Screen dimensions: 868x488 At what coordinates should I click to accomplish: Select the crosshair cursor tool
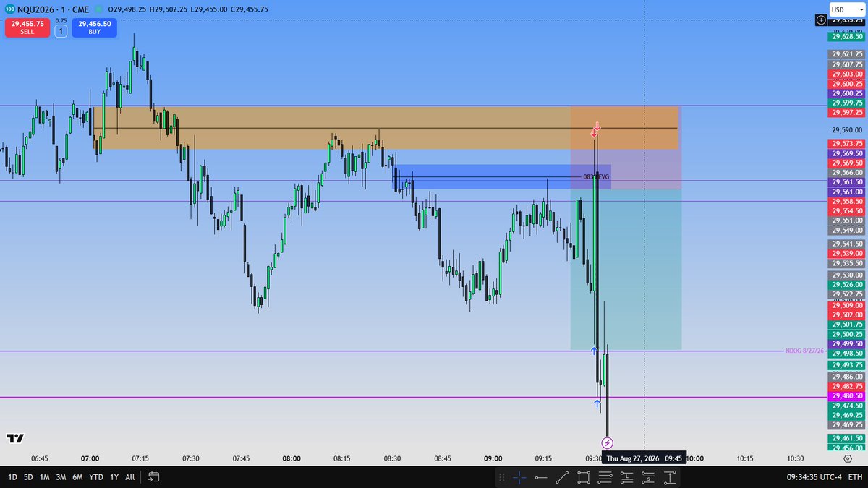pos(519,477)
